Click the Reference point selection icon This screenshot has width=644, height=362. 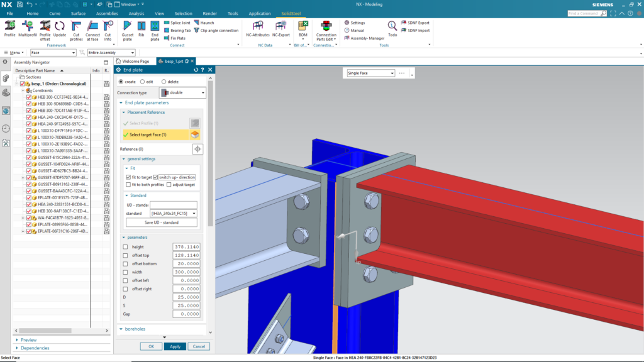(197, 149)
